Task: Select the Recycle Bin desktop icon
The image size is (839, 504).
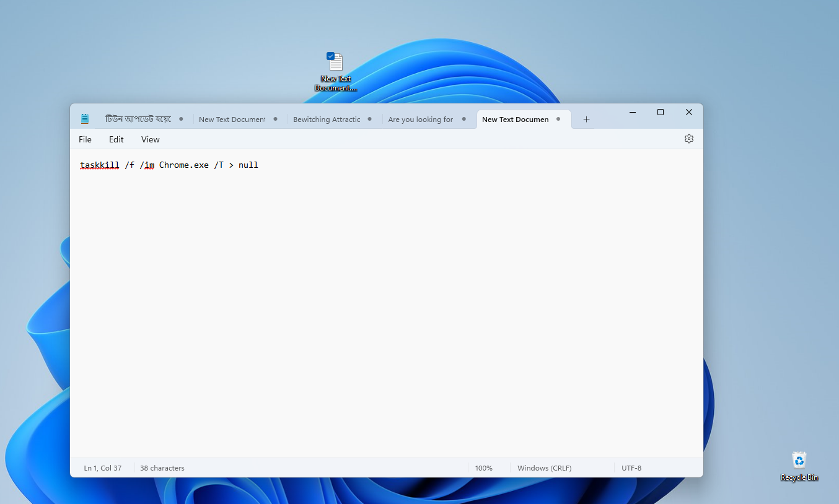Action: [799, 466]
